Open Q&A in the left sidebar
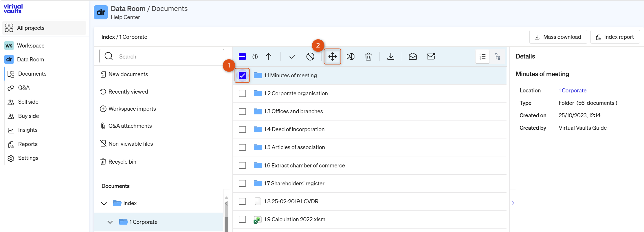644x232 pixels. [24, 88]
